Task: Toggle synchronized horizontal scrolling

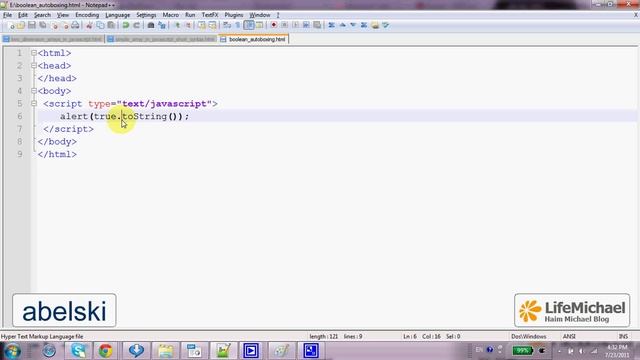Action: click(x=212, y=25)
